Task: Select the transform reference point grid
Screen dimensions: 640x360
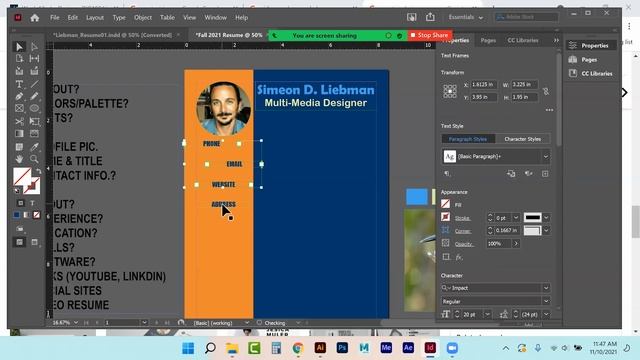Action: (x=450, y=91)
